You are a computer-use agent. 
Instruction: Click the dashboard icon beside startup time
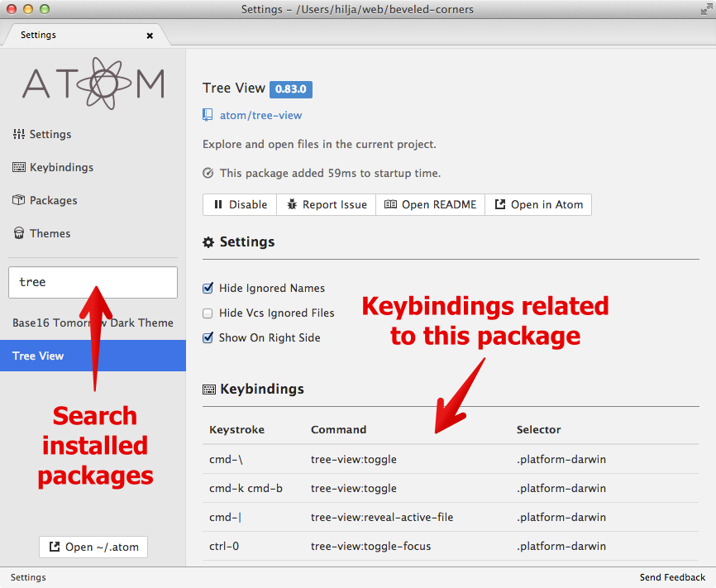click(x=208, y=173)
